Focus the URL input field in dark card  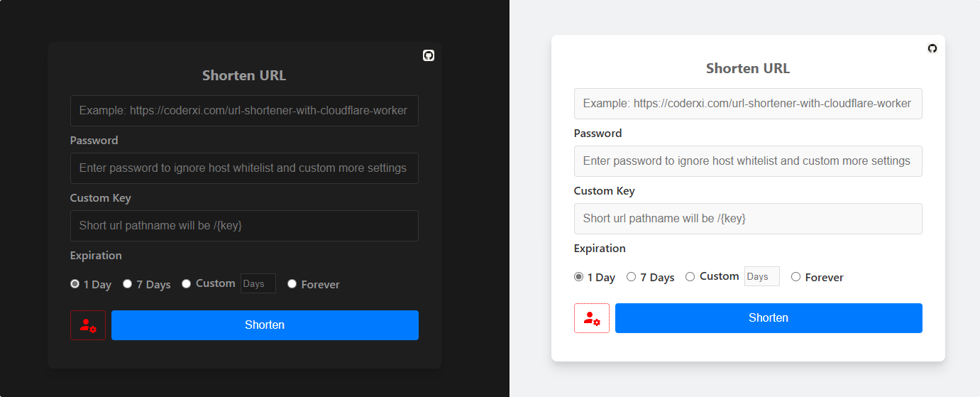tap(244, 111)
